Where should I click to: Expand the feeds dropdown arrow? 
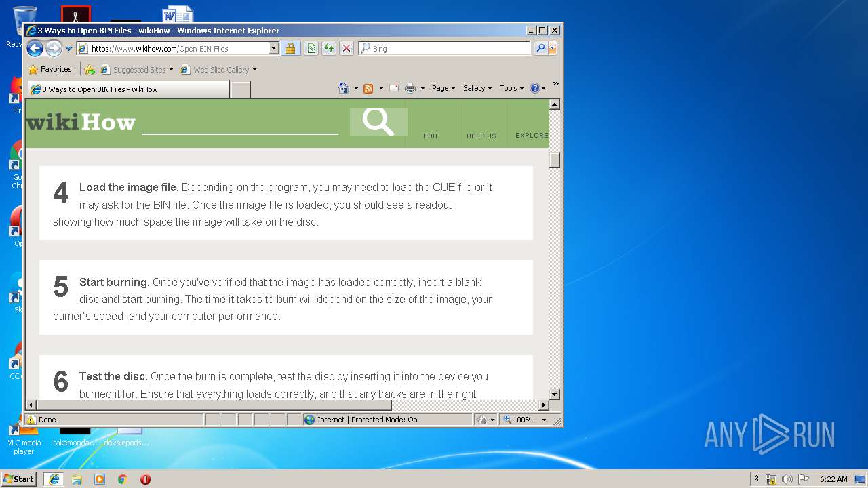point(381,88)
